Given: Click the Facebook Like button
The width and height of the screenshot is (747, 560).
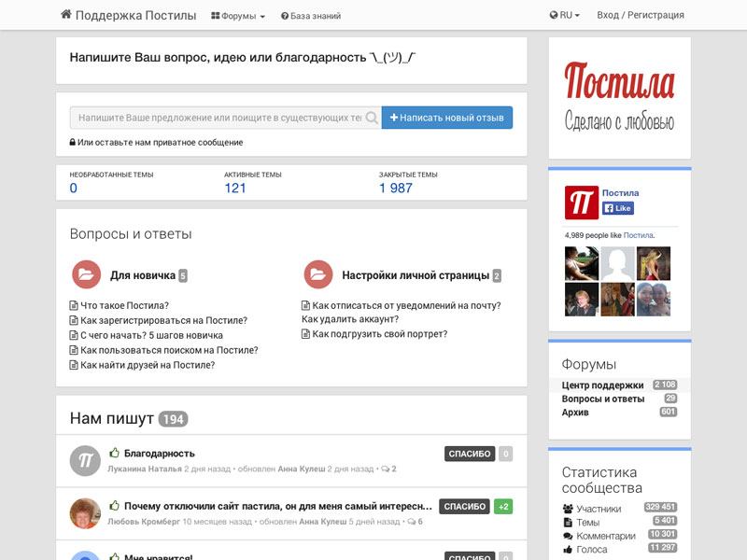Looking at the screenshot, I should point(618,208).
